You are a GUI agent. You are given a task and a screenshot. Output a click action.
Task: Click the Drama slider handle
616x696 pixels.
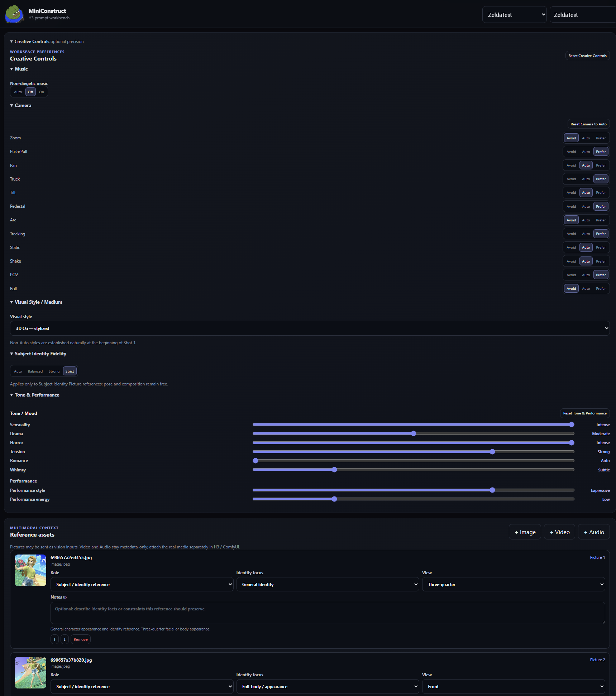[414, 434]
